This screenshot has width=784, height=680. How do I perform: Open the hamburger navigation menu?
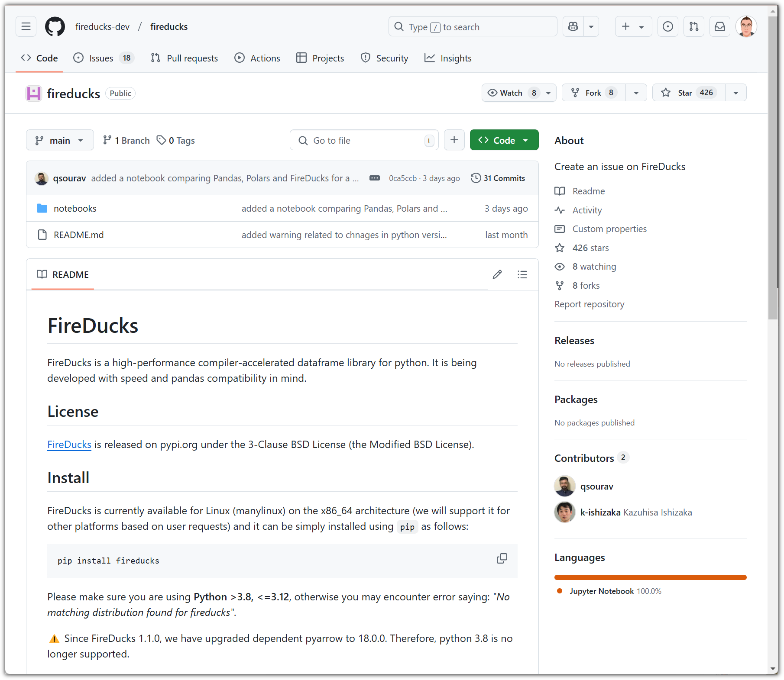click(26, 26)
